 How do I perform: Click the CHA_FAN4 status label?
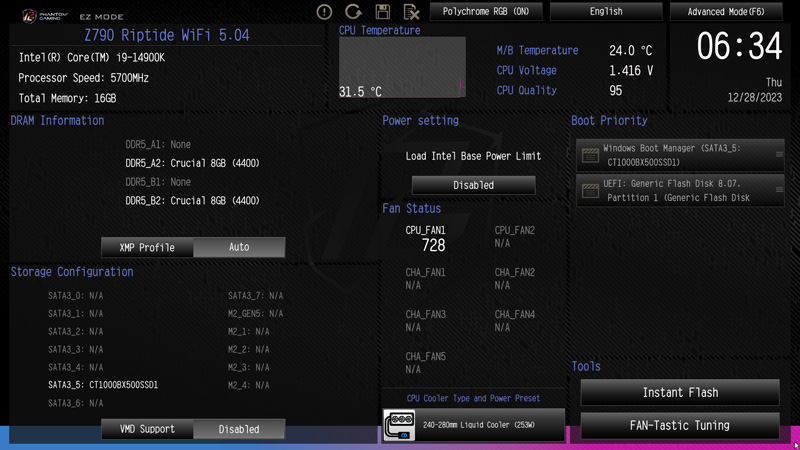pyautogui.click(x=514, y=314)
